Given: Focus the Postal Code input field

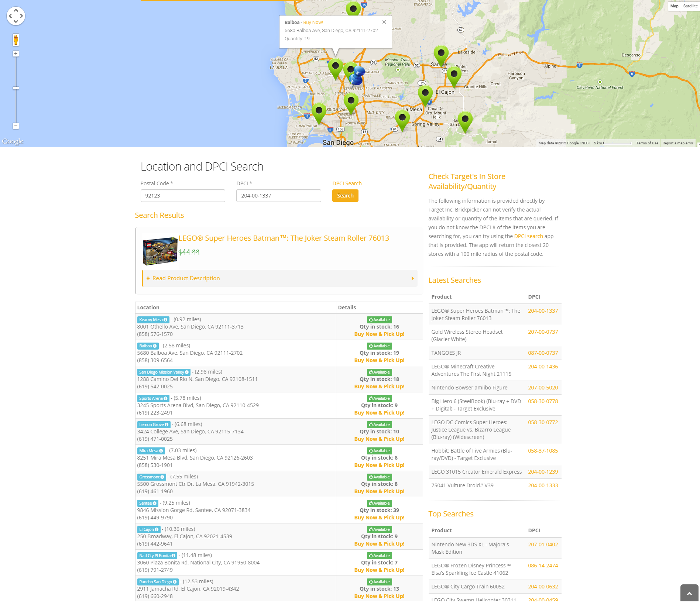Looking at the screenshot, I should [183, 196].
